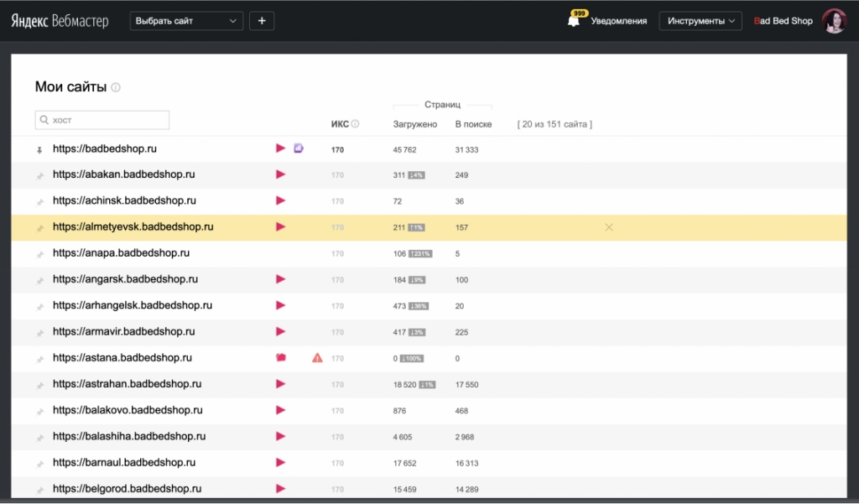Click the red flag for angarsk.badbedshop.ru
Screen dimensions: 859x504
pos(280,279)
